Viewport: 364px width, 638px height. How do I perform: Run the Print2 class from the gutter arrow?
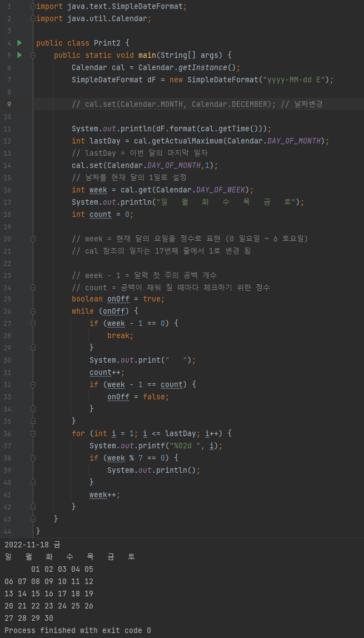point(19,43)
